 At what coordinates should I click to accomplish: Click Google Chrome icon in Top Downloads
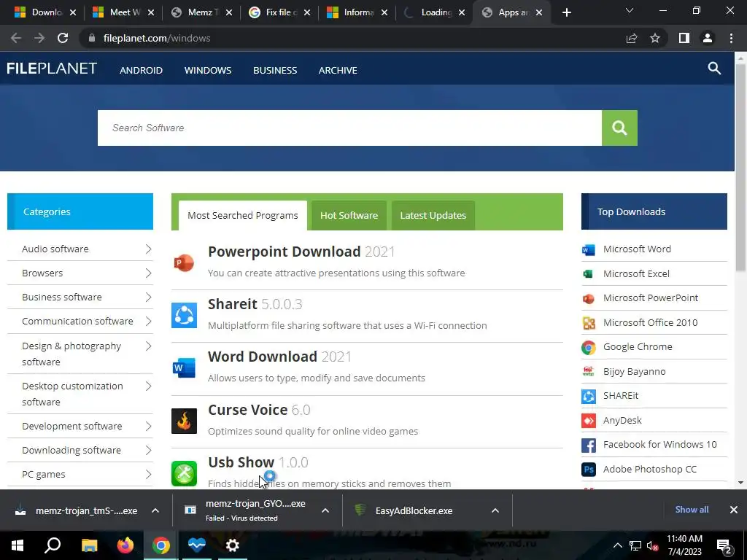589,348
